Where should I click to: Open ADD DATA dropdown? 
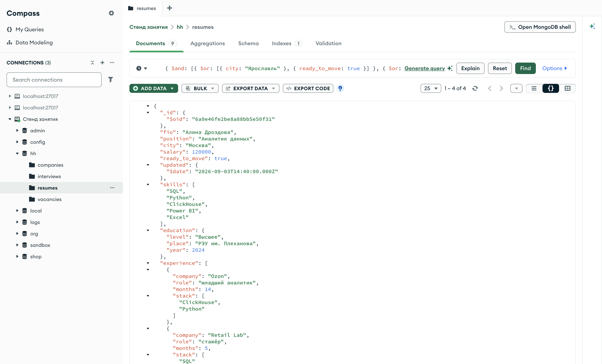point(154,88)
